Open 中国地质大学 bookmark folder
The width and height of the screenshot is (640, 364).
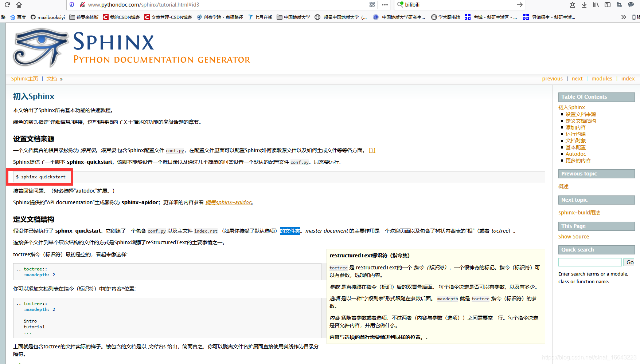293,17
